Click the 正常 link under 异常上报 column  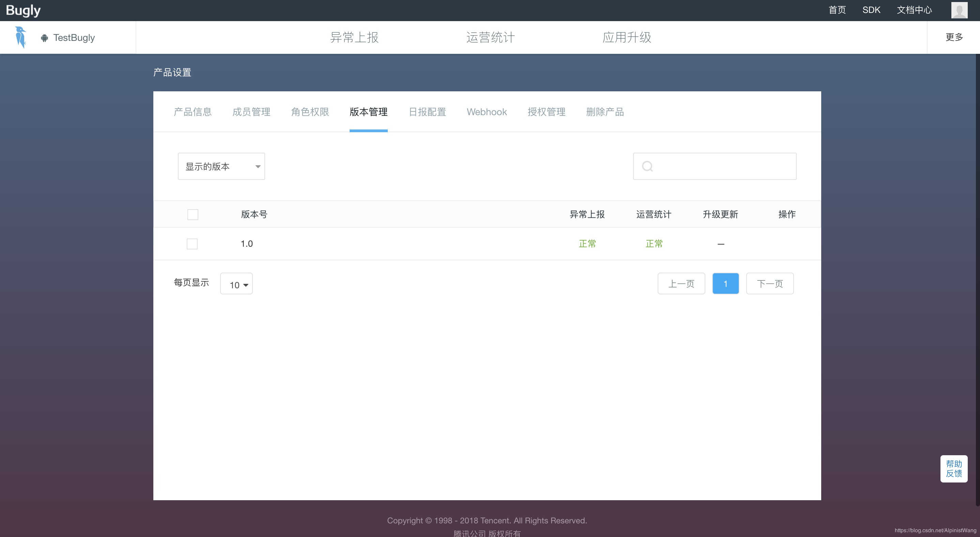(x=587, y=244)
